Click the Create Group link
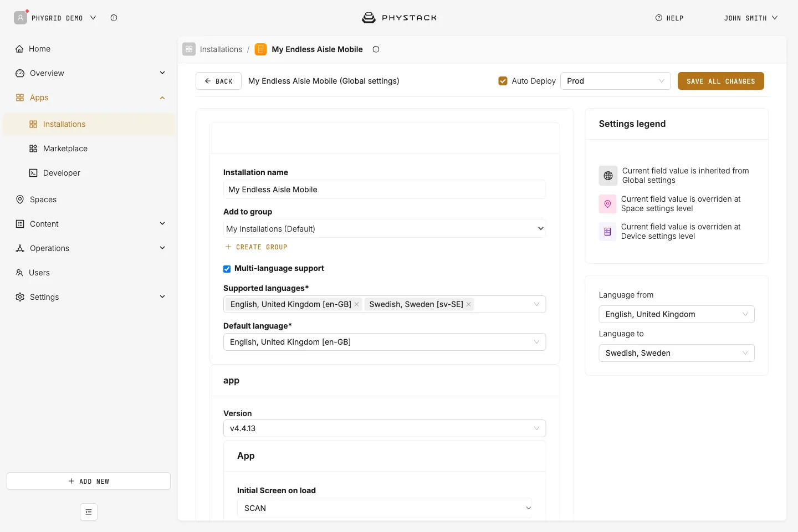This screenshot has height=532, width=798. point(256,247)
